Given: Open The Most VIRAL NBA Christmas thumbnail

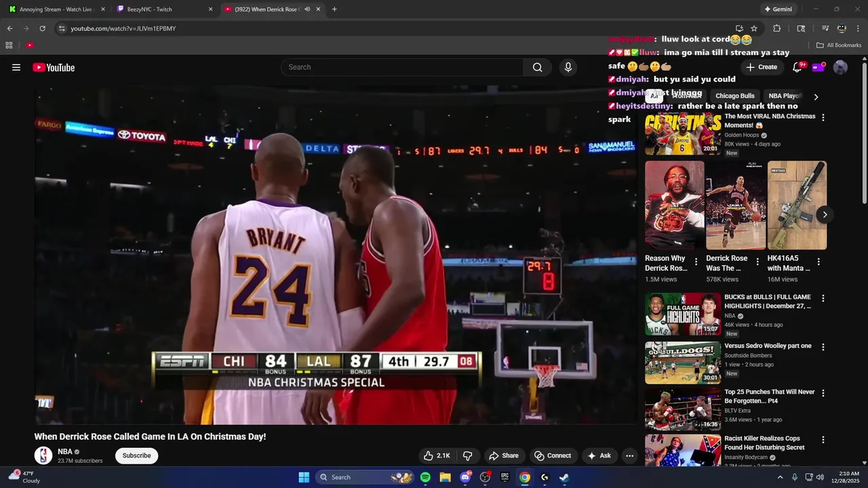Looking at the screenshot, I should (683, 134).
